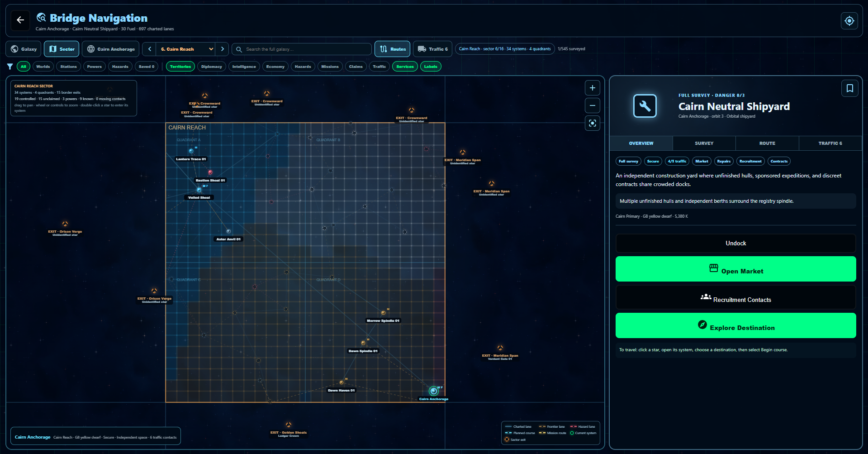Image resolution: width=868 pixels, height=454 pixels.
Task: Click the Search the full galaxy field
Action: [302, 49]
